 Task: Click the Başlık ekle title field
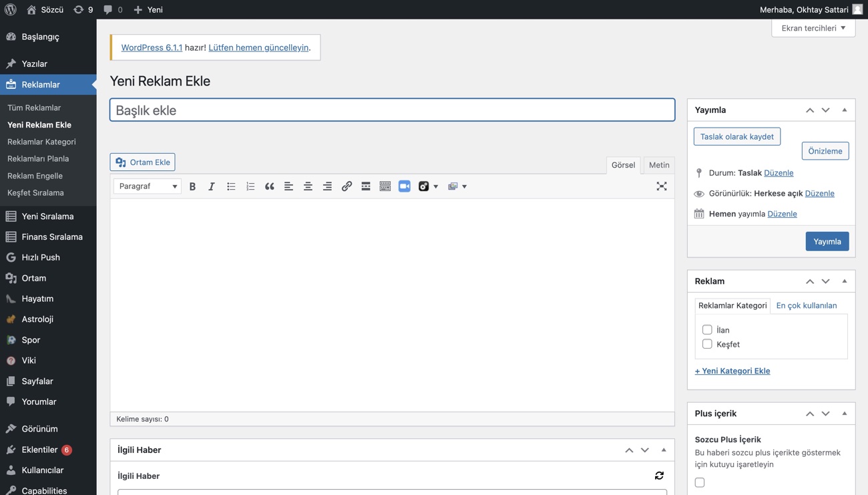coord(392,110)
